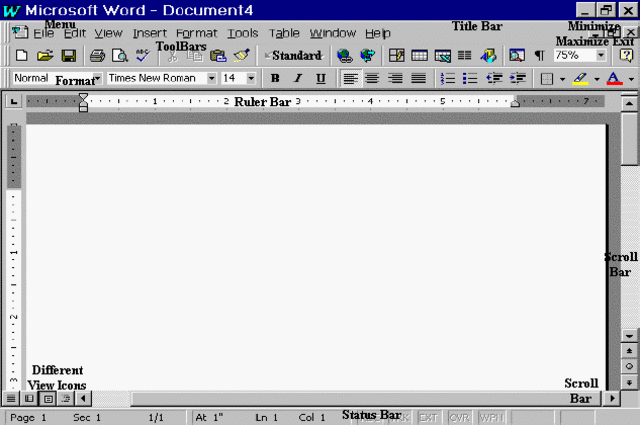Screen dimensions: 640x425
Task: Open a file with the Open folder icon
Action: click(45, 55)
